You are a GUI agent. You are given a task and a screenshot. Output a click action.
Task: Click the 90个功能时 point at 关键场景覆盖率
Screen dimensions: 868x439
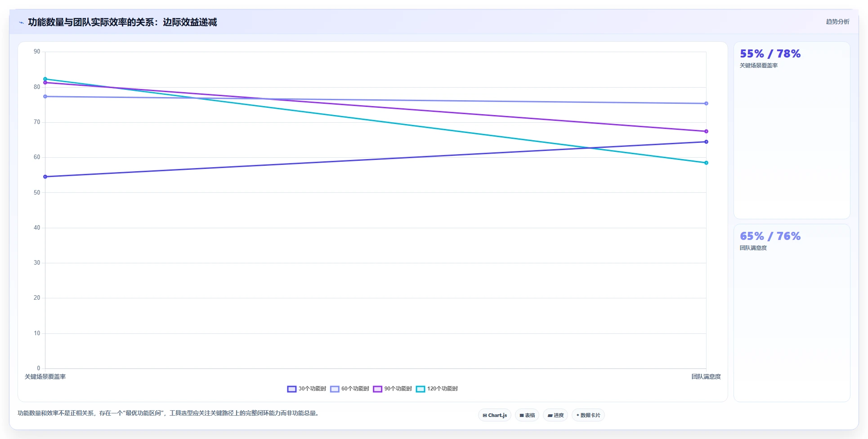pos(45,83)
